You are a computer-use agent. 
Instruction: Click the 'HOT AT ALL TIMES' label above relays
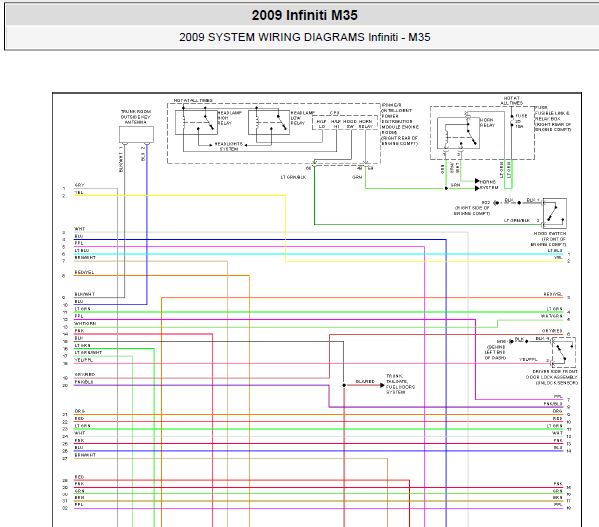(193, 100)
